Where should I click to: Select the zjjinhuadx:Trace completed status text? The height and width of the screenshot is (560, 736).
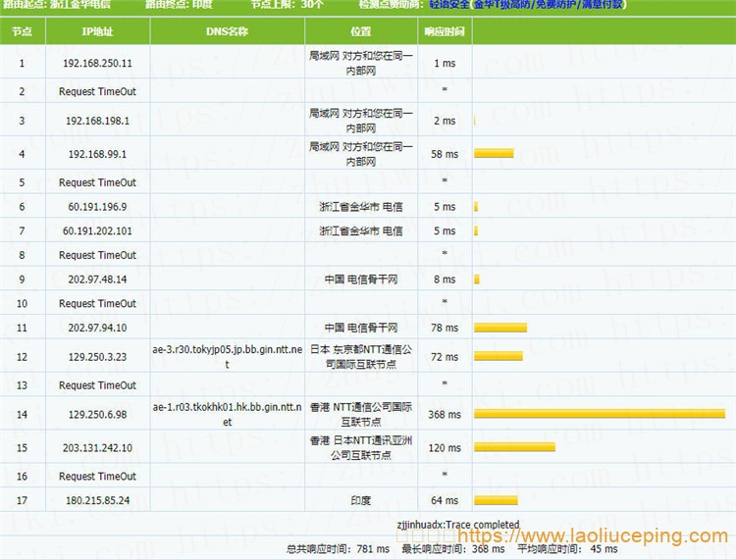coord(458,525)
